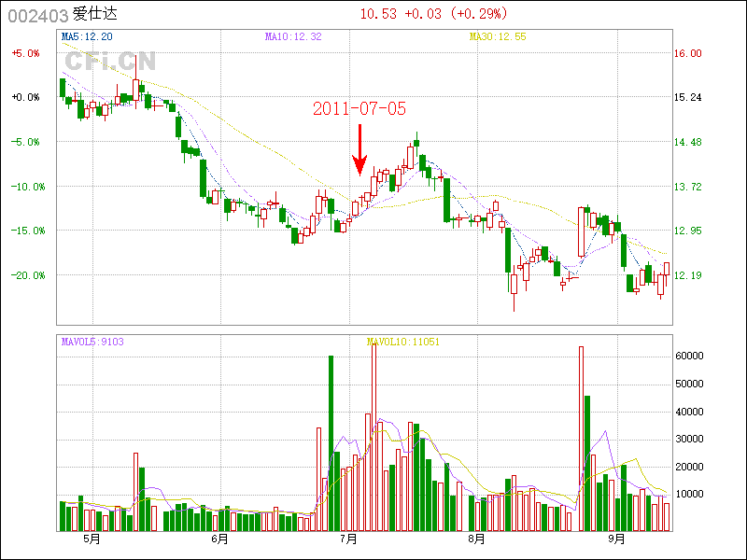Select 7月 on the time axis
Image resolution: width=747 pixels, height=560 pixels.
(350, 539)
